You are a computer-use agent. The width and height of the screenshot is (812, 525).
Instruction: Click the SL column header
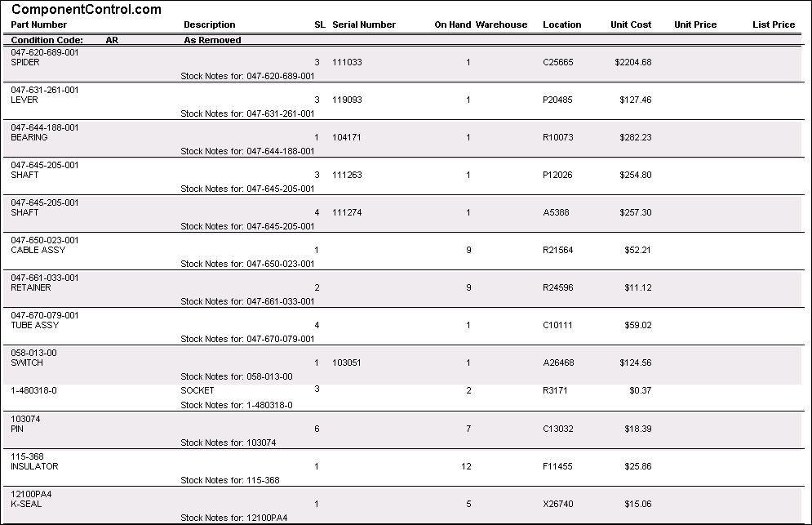click(320, 24)
